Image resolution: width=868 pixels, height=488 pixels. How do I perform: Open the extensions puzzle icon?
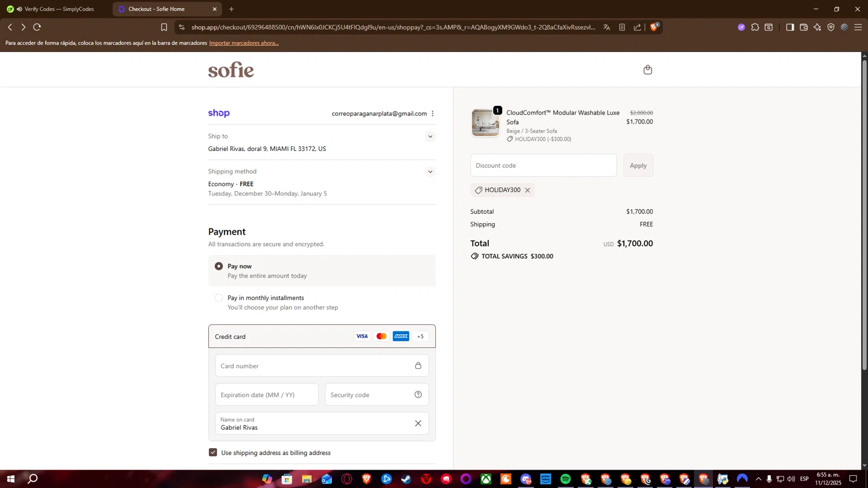(x=755, y=27)
